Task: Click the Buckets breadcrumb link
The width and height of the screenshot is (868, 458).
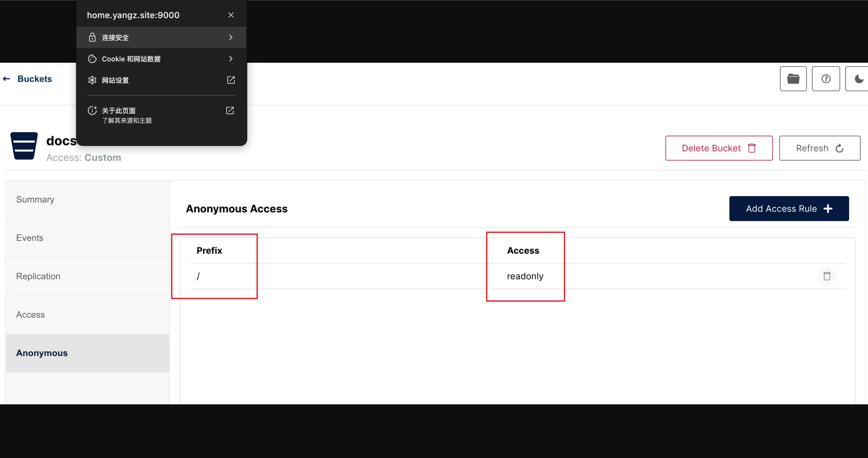Action: pos(34,79)
